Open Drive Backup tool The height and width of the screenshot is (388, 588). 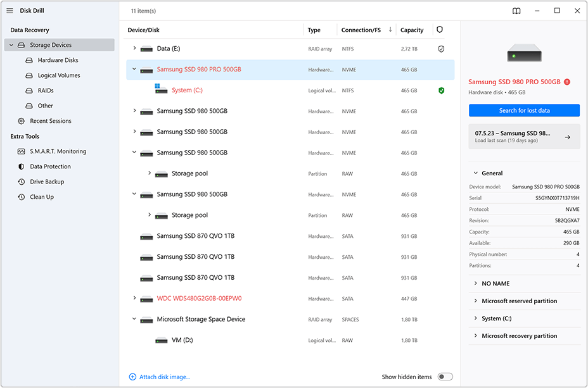pos(47,182)
